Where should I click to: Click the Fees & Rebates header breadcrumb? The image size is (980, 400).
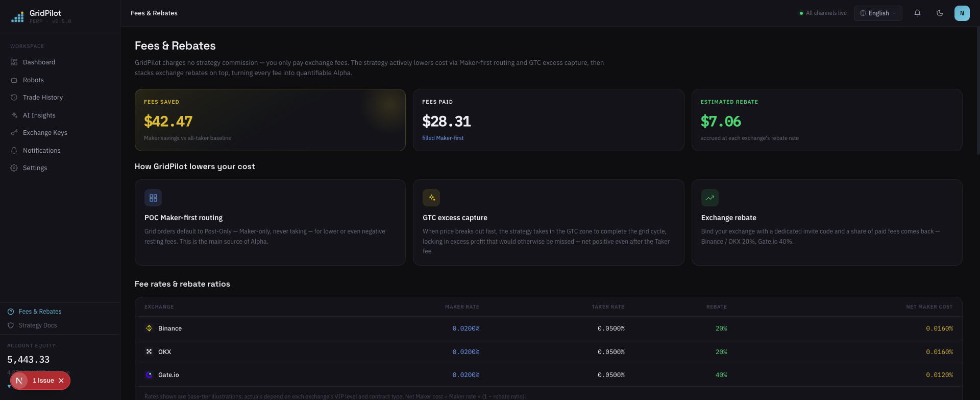[x=154, y=13]
